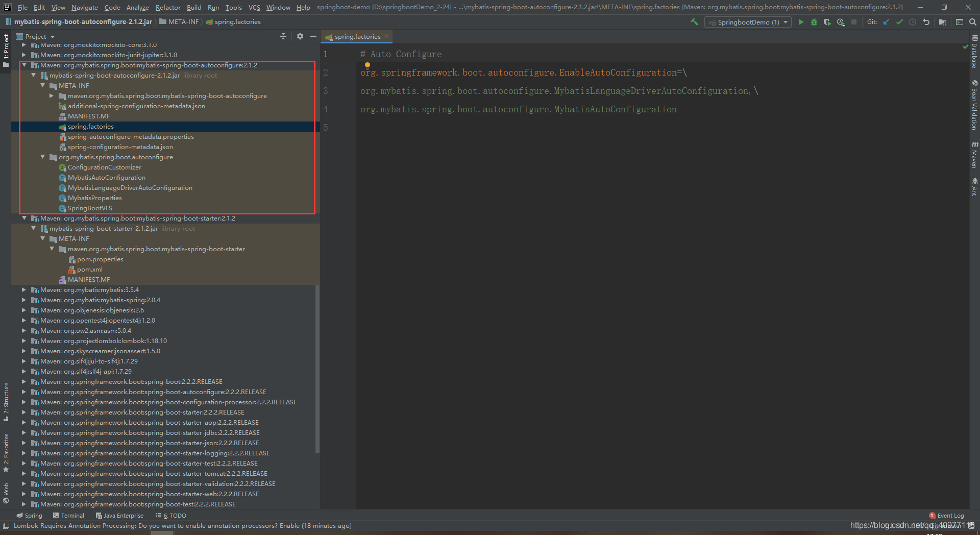The image size is (980, 535).
Task: Open the Build menu
Action: [x=194, y=7]
